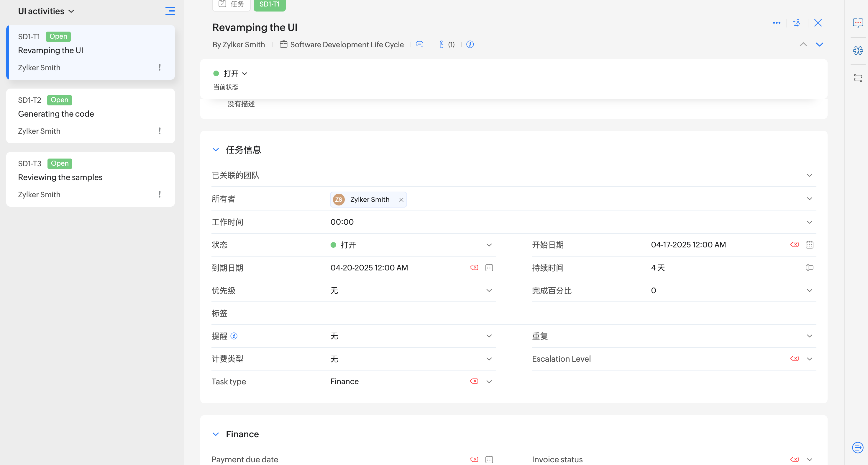Viewport: 868px width, 465px height.
Task: Open the priority 优先级 dropdown
Action: pos(489,290)
